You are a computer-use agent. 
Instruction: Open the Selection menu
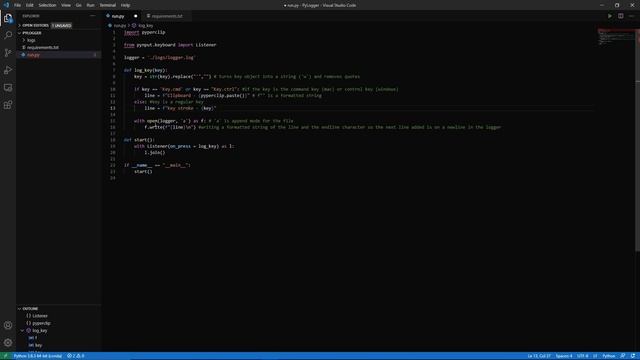[x=47, y=5]
